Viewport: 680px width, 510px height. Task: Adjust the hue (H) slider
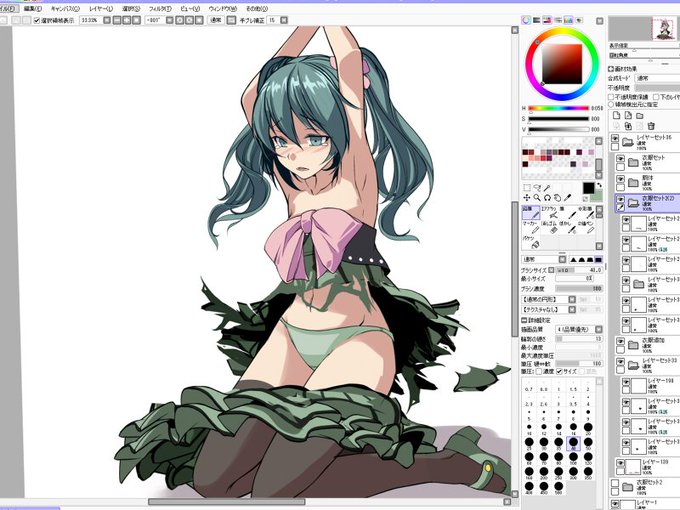(x=559, y=108)
